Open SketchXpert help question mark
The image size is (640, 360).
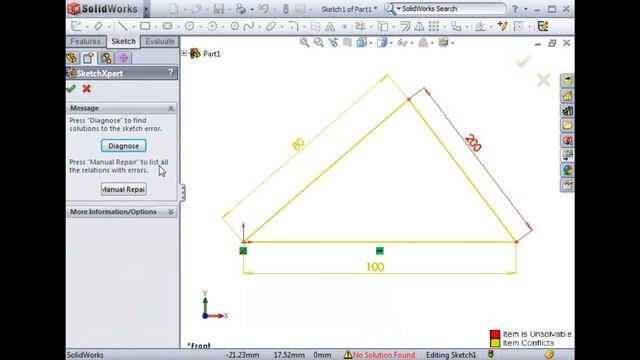171,73
